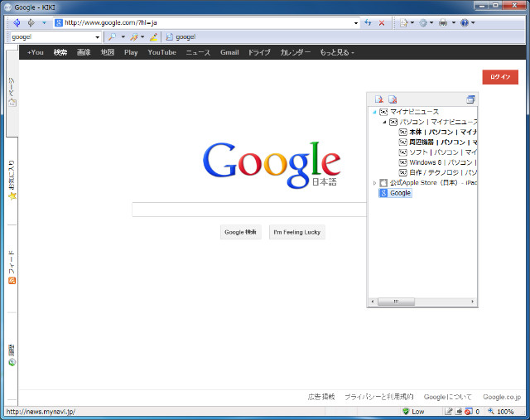This screenshot has width=530, height=420.
Task: Click the 100% zoom level indicator
Action: (505, 412)
